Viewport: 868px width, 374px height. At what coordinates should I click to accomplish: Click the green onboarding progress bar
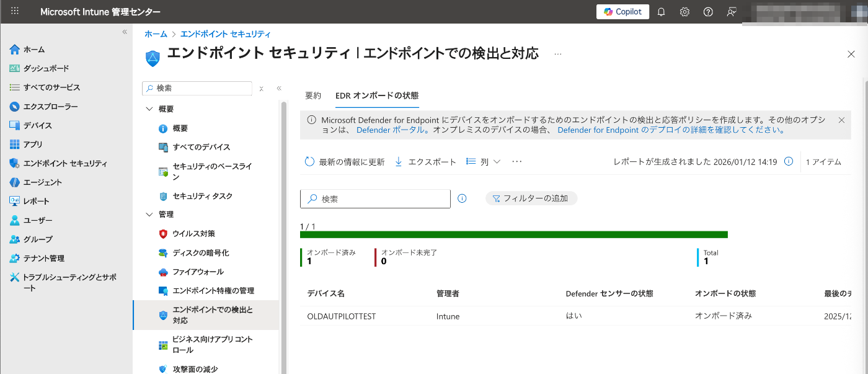click(514, 234)
